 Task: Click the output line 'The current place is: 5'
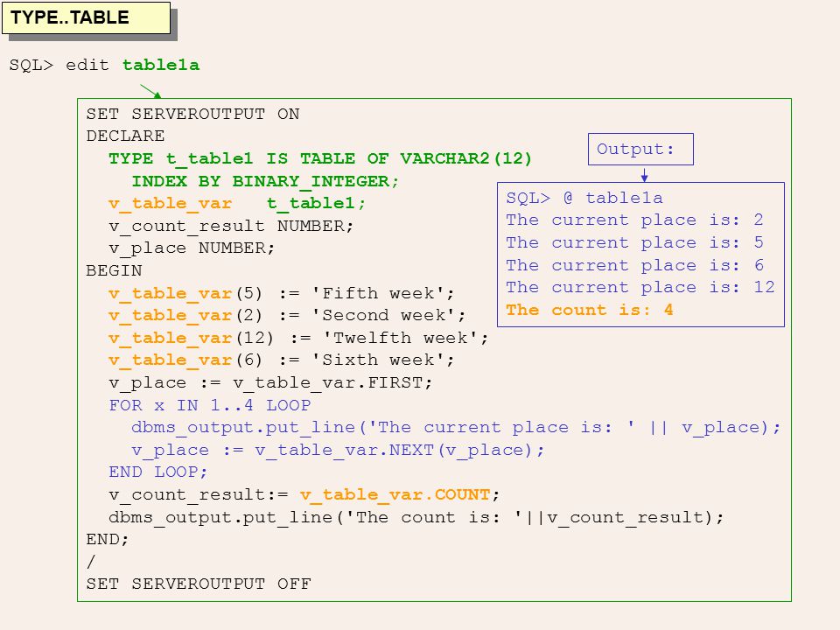(635, 242)
